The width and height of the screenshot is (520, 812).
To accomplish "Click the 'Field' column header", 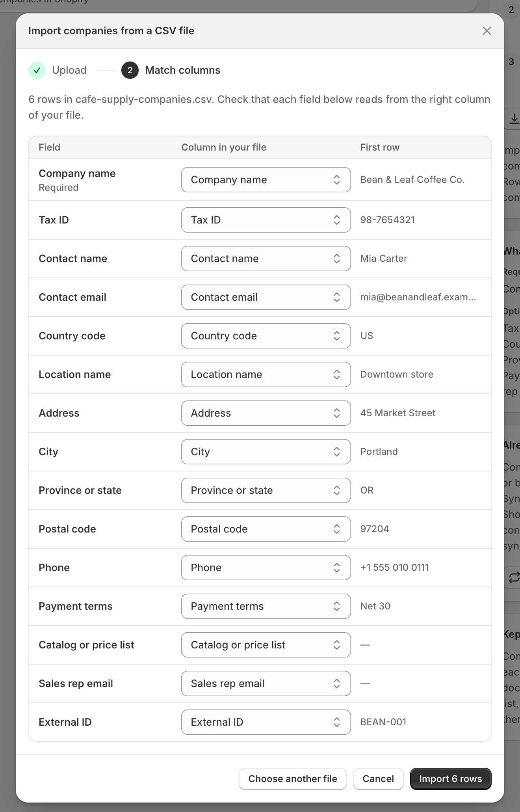I will (x=50, y=147).
